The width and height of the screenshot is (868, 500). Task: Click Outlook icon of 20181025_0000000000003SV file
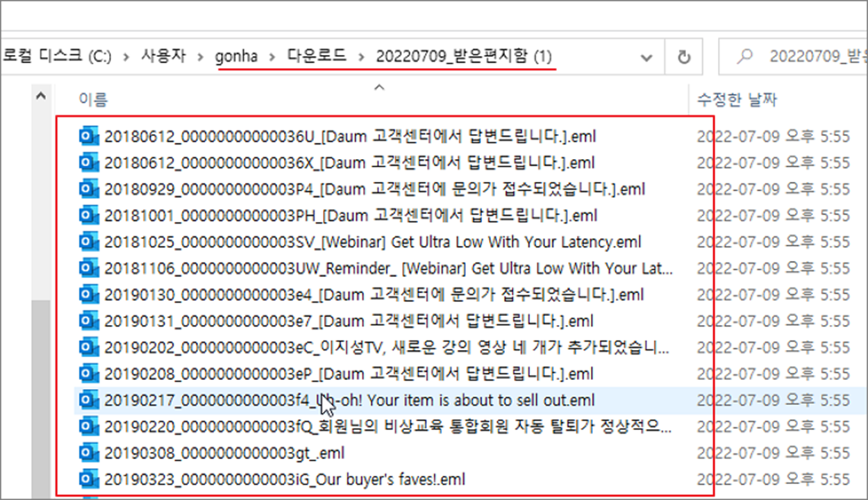click(x=89, y=242)
